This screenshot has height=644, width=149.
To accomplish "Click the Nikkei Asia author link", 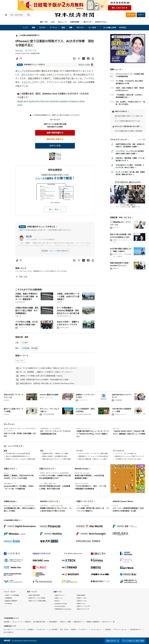I will [19, 51].
